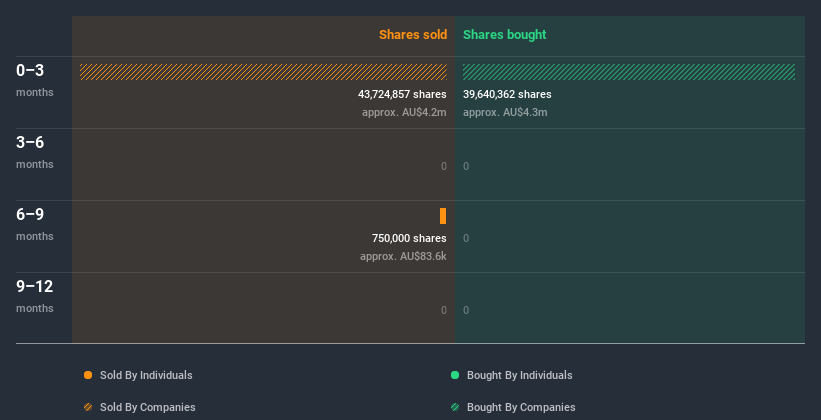
Task: Click the orange Sold By Individuals legend dot
Action: (88, 375)
